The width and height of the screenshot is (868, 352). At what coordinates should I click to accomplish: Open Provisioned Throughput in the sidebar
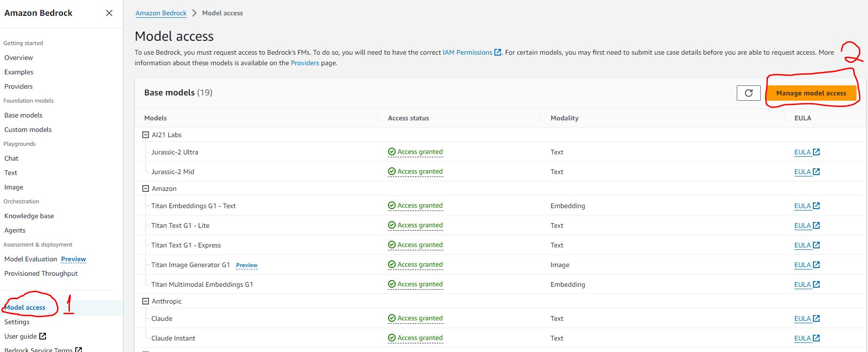point(41,273)
